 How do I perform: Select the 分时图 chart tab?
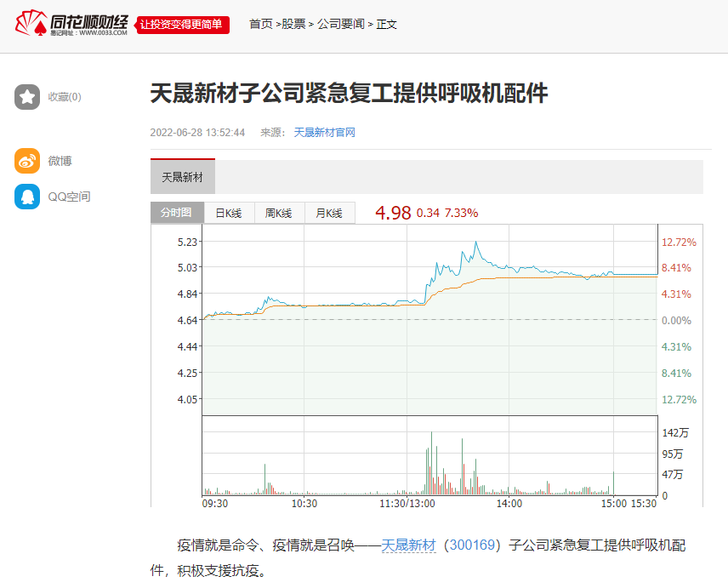click(x=177, y=213)
